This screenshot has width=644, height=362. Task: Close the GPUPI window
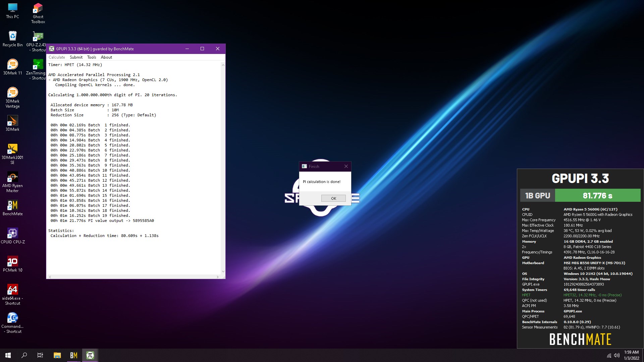(218, 49)
